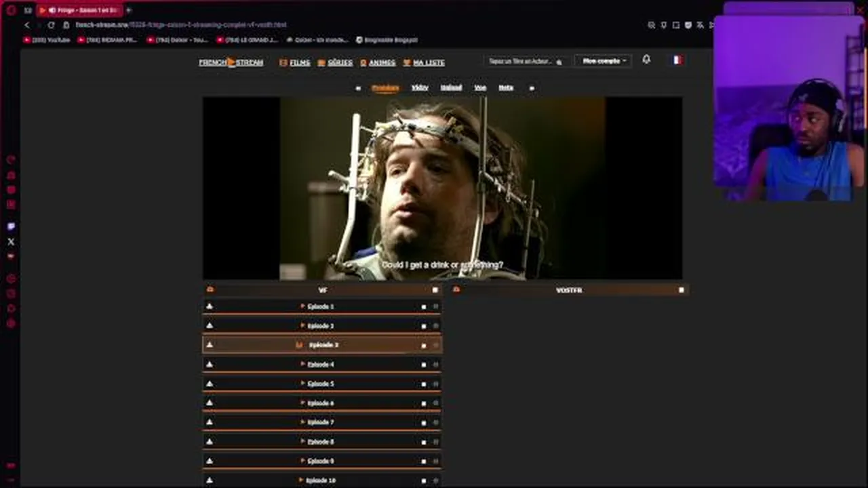Image resolution: width=868 pixels, height=488 pixels.
Task: Open Twitch from the browser sidebar
Action: [11, 226]
